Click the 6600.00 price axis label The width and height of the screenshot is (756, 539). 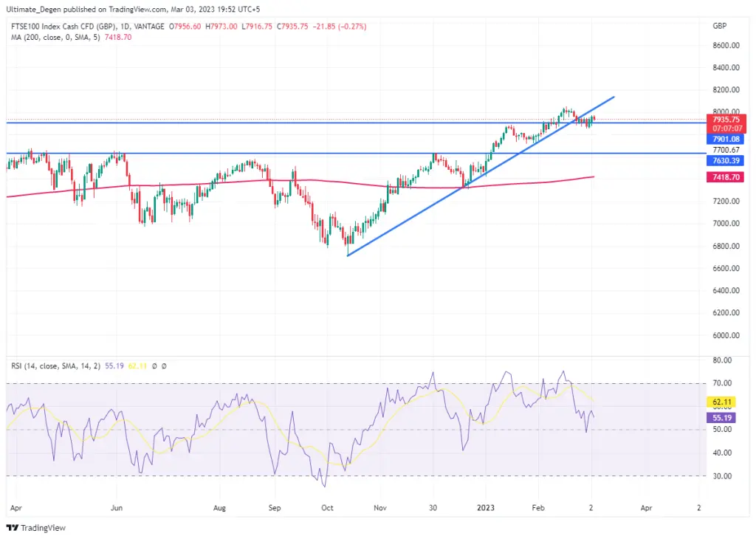[x=726, y=268]
